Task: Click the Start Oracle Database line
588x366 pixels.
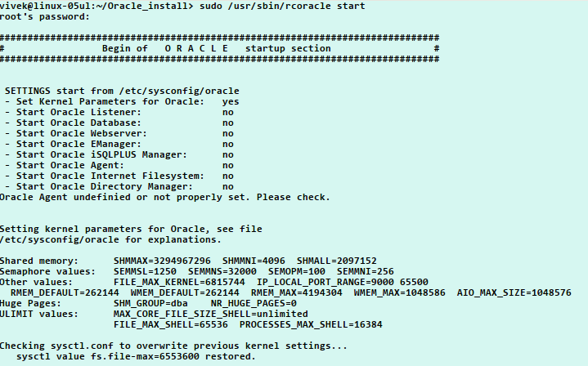Action: pos(119,123)
